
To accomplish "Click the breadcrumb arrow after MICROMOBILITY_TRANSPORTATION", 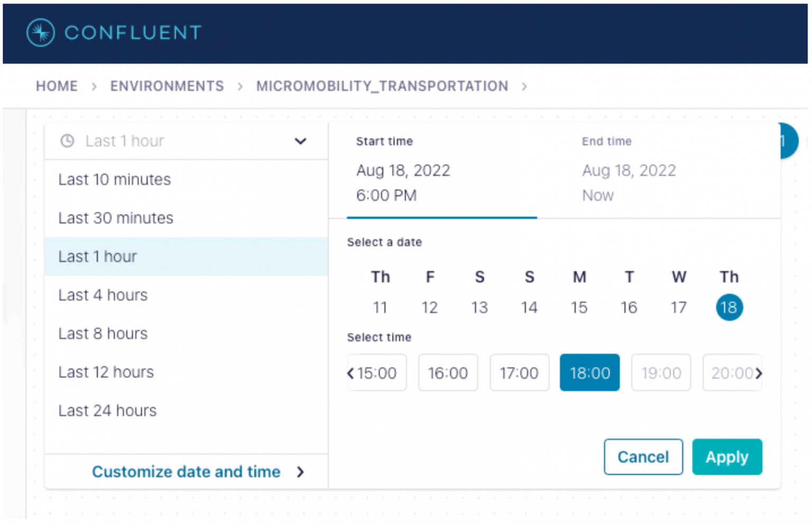I will (525, 86).
